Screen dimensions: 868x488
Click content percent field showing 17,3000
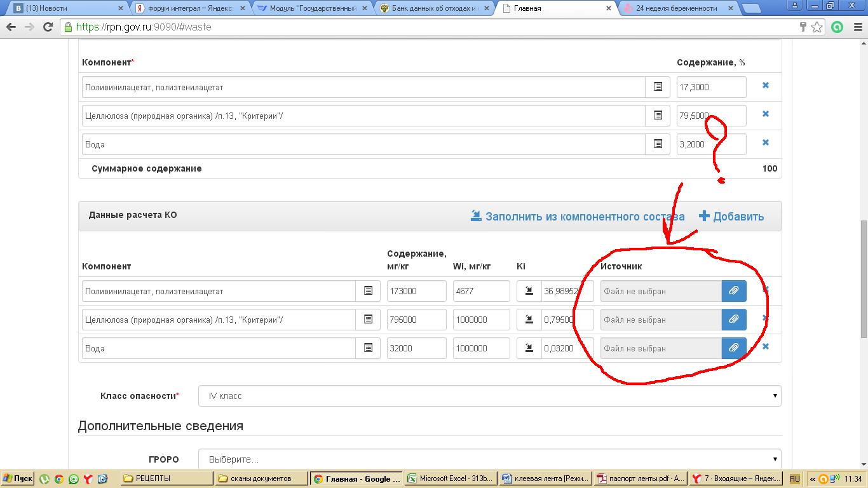(x=710, y=87)
